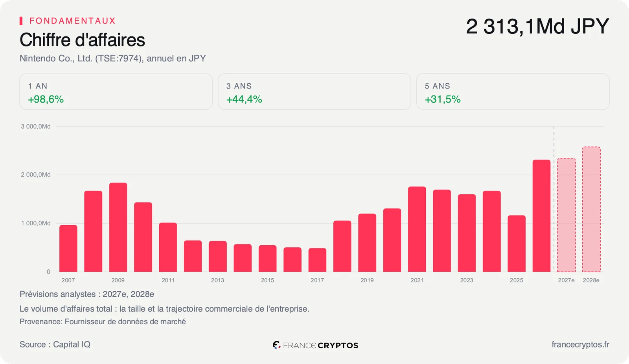The width and height of the screenshot is (629, 364).
Task: Click the 2027e axis label
Action: point(566,280)
